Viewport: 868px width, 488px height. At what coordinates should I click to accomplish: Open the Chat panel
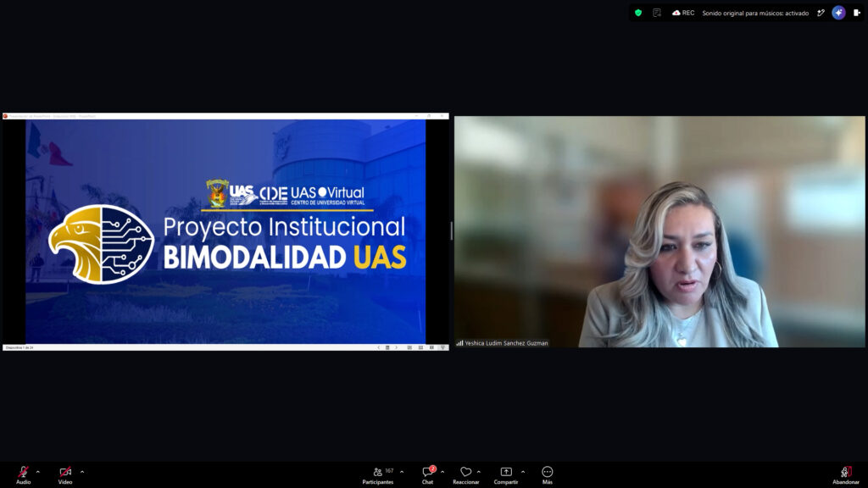point(428,474)
